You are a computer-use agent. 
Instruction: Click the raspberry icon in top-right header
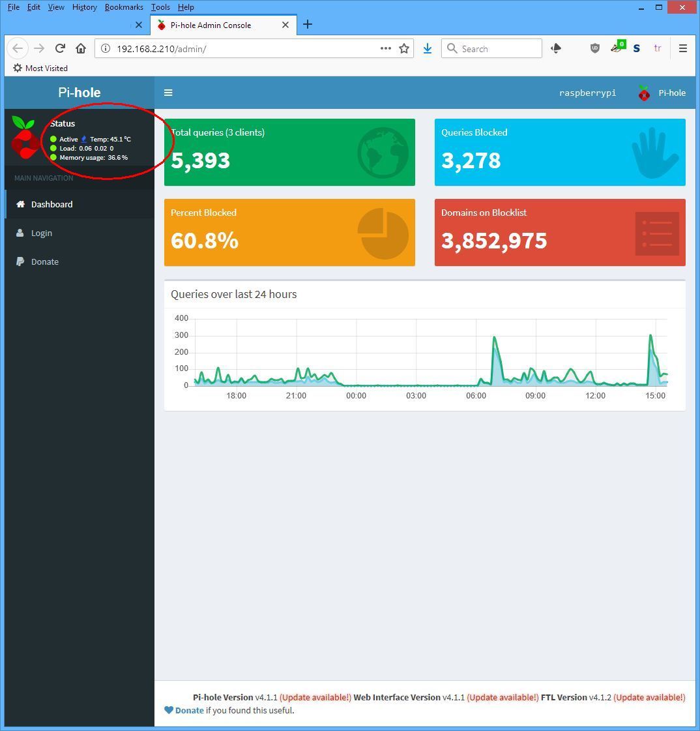click(x=644, y=93)
